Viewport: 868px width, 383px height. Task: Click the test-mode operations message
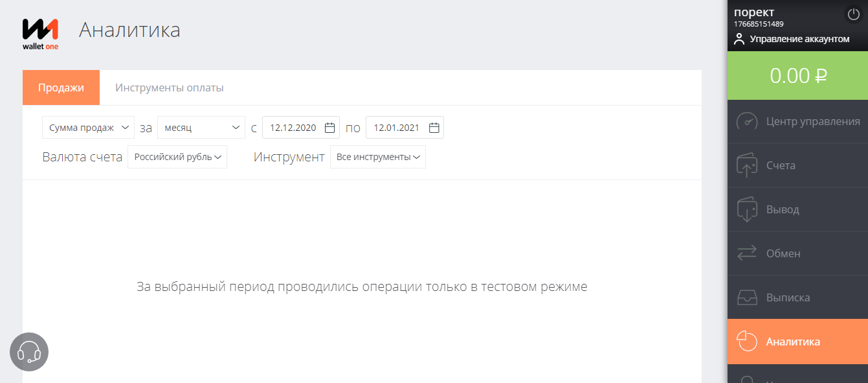[362, 286]
